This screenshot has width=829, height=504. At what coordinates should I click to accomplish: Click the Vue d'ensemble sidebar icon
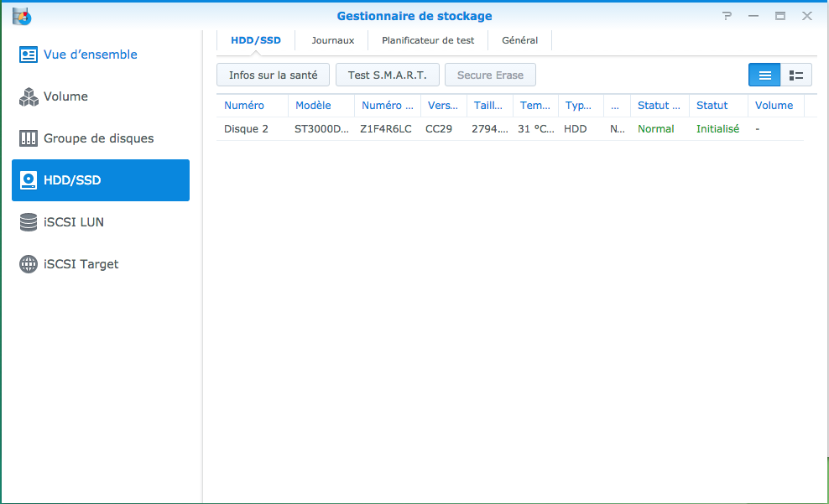pyautogui.click(x=29, y=55)
